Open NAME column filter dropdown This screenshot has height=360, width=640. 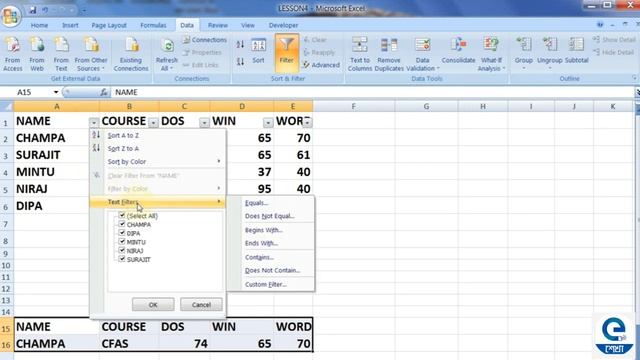(x=93, y=122)
